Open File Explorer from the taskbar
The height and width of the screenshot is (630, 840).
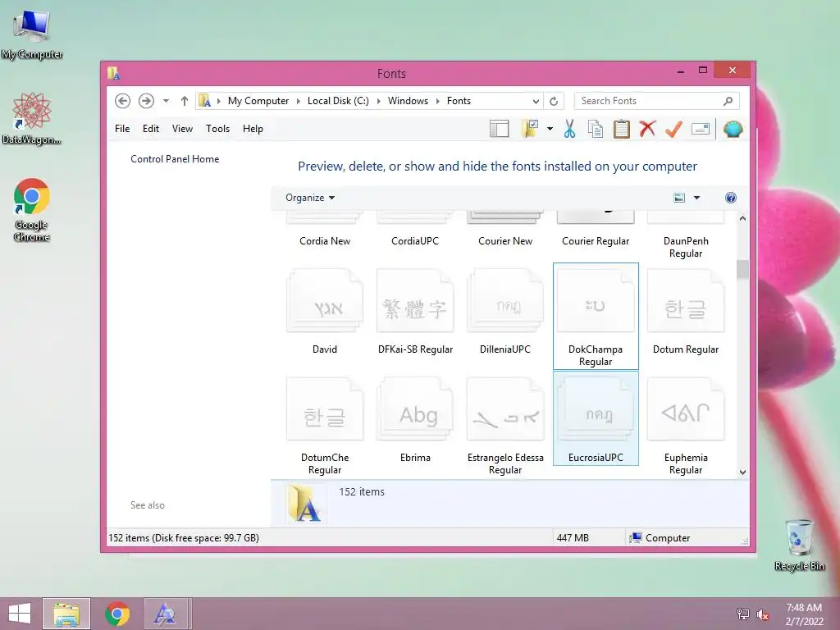pos(66,614)
